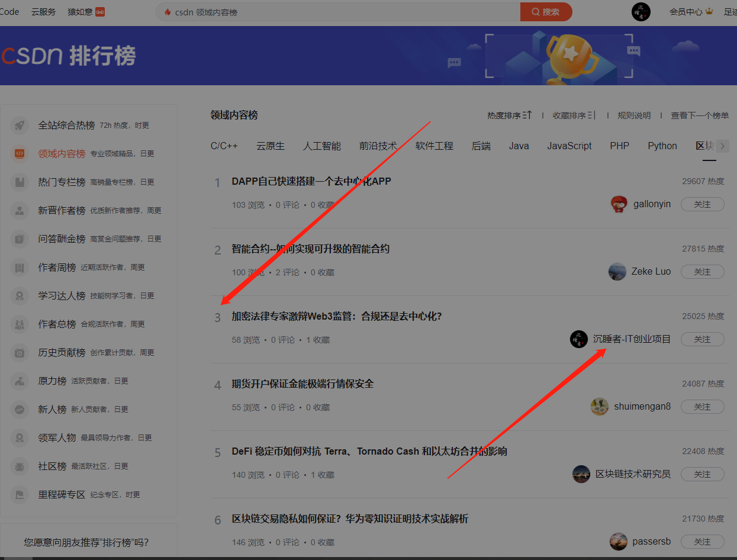The width and height of the screenshot is (737, 560).
Task: Click shuimengan8's avatar
Action: (600, 407)
